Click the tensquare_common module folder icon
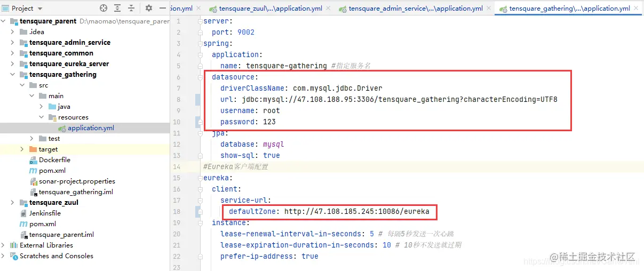 tap(23, 53)
